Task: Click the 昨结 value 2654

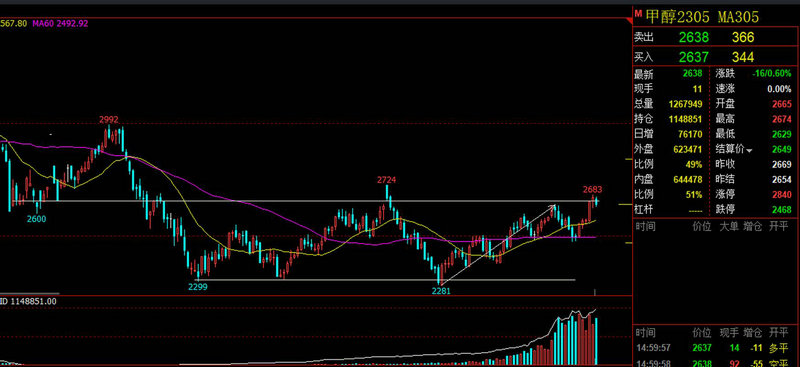Action: tap(782, 180)
